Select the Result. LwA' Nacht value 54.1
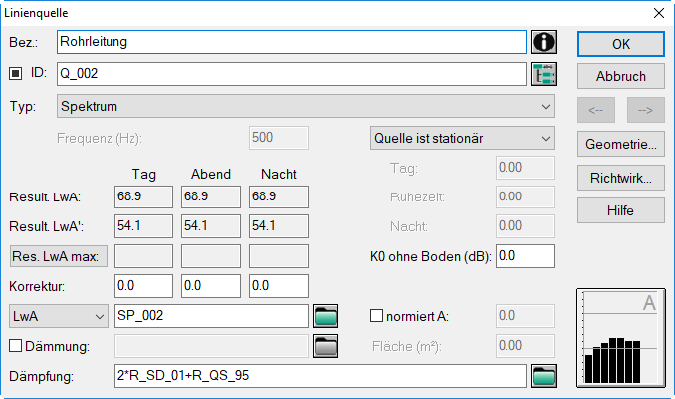This screenshot has width=675, height=399. 279,226
